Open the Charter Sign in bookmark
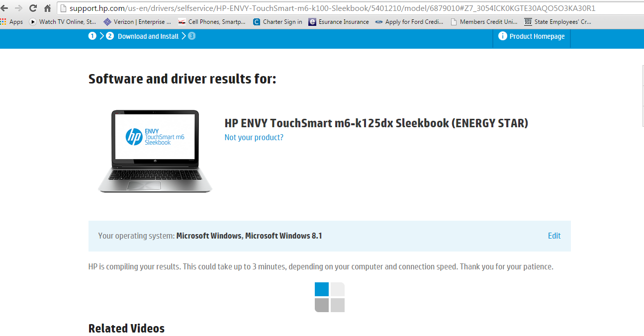Image resolution: width=644 pixels, height=336 pixels. [x=277, y=21]
